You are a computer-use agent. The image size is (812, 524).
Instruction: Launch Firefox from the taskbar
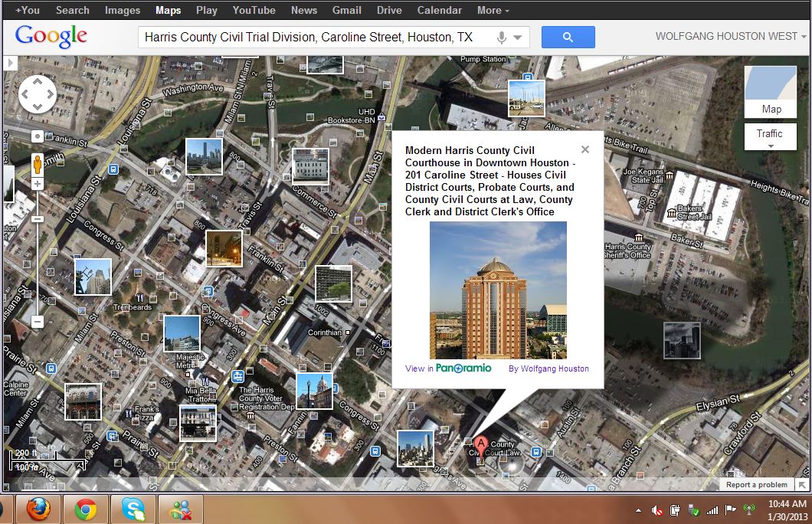(38, 508)
